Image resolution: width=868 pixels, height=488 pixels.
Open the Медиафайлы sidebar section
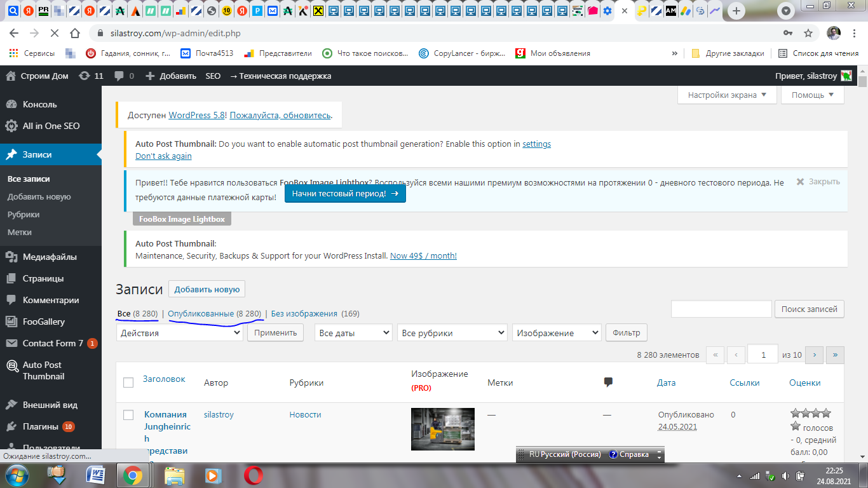tap(51, 257)
